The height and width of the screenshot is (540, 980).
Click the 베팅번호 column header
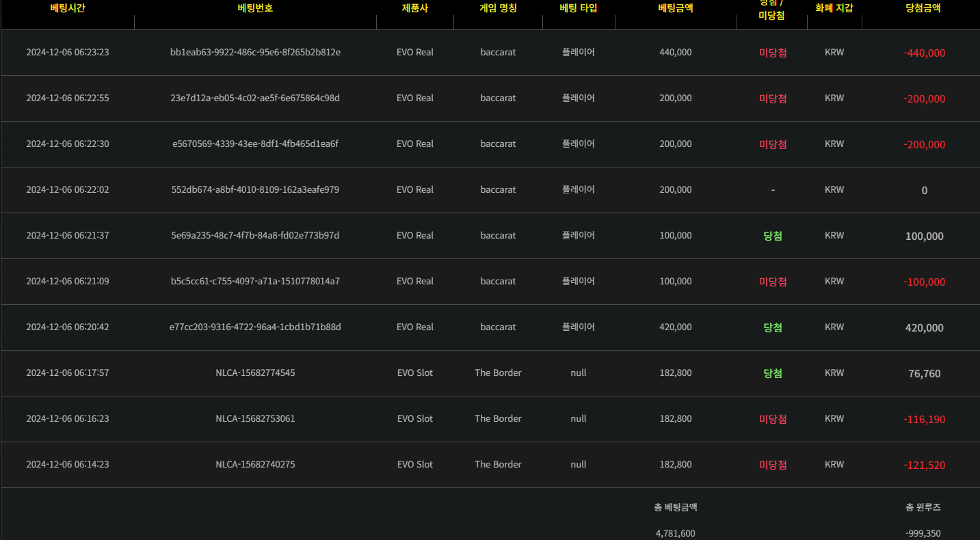[x=255, y=8]
